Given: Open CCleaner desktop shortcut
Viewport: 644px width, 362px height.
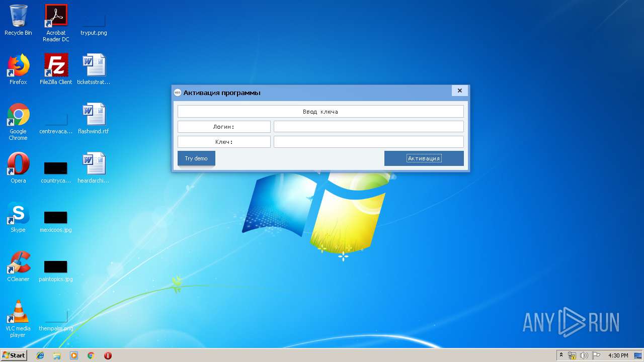Looking at the screenshot, I should tap(18, 266).
